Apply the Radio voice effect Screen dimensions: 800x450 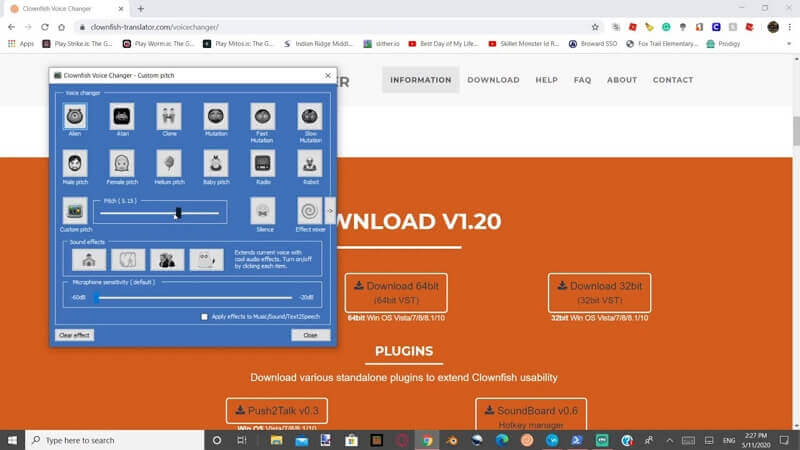coord(263,164)
